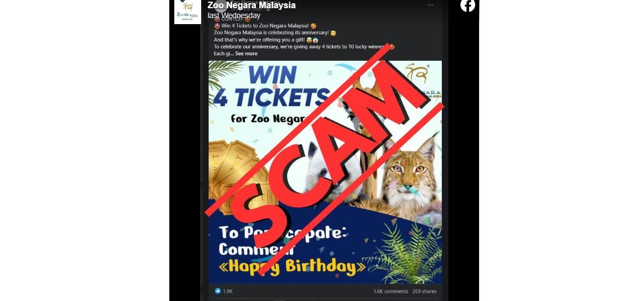Click the 'WIN 4 TICKETS' heading in the poster
The image size is (644, 301).
click(271, 87)
